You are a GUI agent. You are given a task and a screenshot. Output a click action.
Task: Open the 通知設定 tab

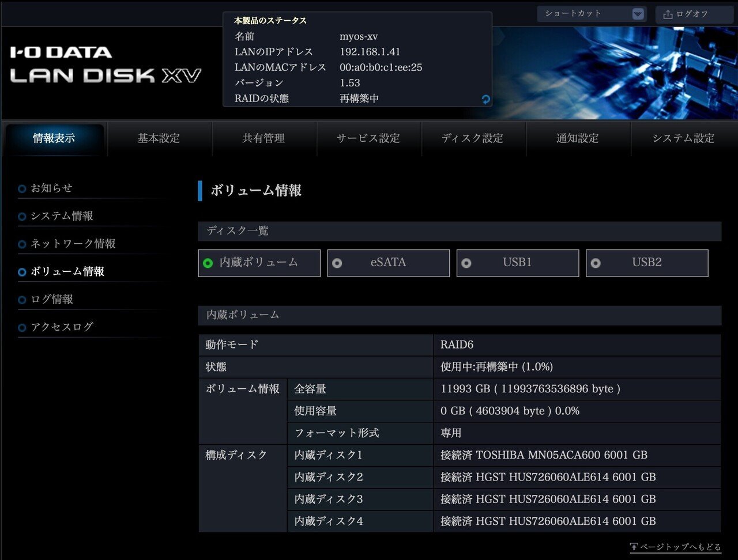578,138
